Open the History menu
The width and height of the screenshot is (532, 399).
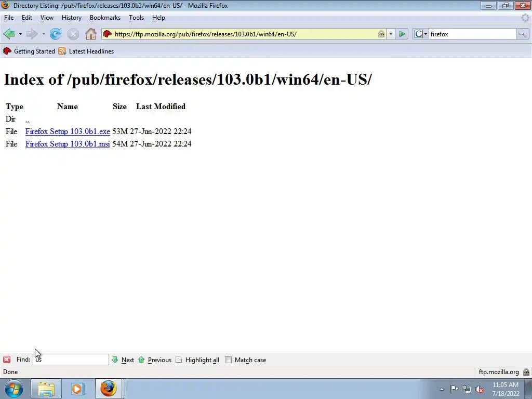[72, 18]
